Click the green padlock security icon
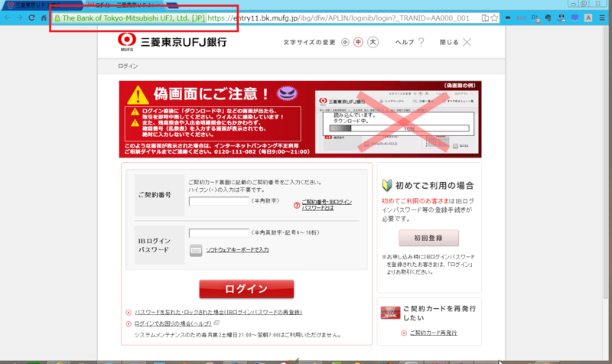This screenshot has width=612, height=364. [57, 18]
